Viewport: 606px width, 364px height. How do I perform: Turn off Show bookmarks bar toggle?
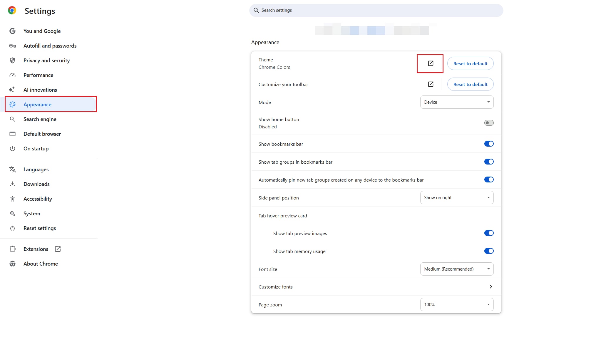click(x=489, y=144)
